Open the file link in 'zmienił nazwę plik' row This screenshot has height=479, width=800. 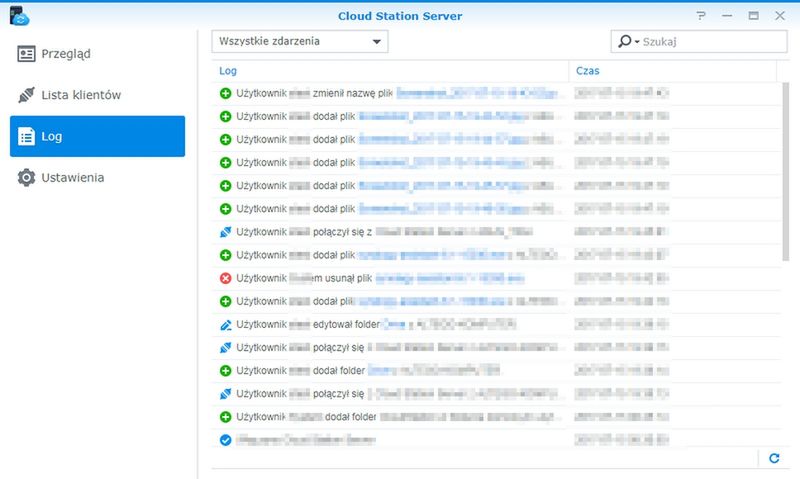point(479,93)
